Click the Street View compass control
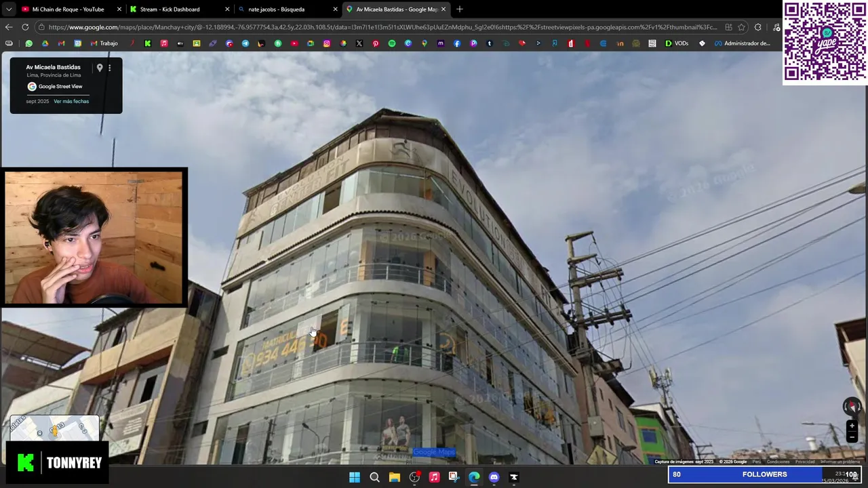Screen dimensions: 868x488 852,407
